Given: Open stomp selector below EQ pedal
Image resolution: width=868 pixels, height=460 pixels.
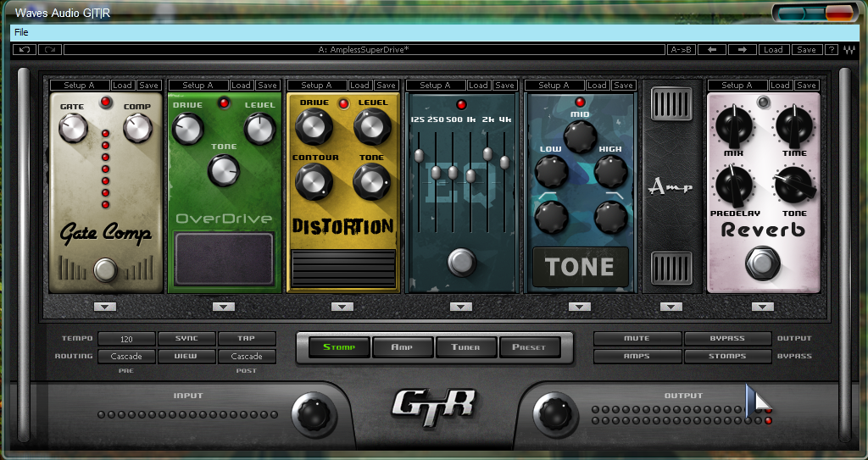Looking at the screenshot, I should point(461,307).
